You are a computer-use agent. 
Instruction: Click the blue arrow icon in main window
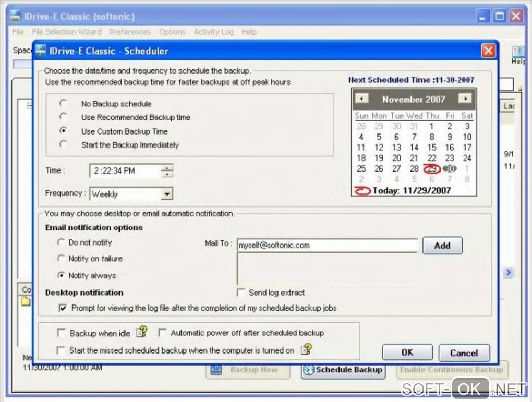pos(508,272)
